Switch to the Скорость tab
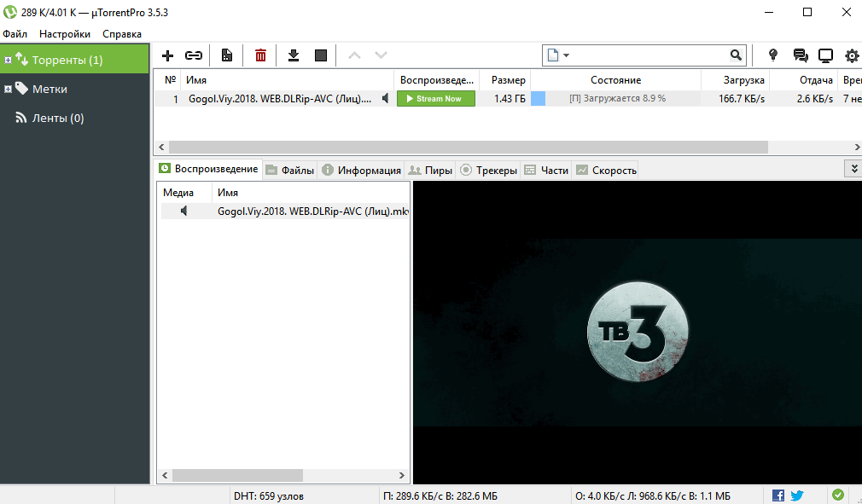The image size is (862, 504). 606,171
